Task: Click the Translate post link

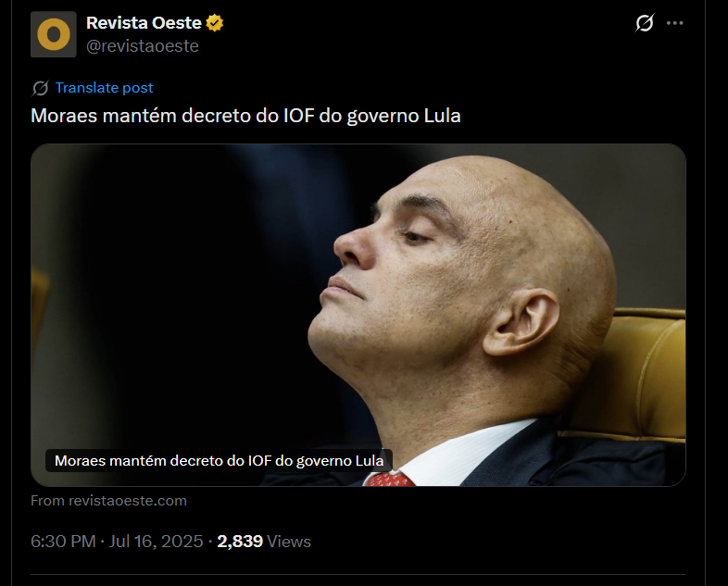Action: point(104,88)
